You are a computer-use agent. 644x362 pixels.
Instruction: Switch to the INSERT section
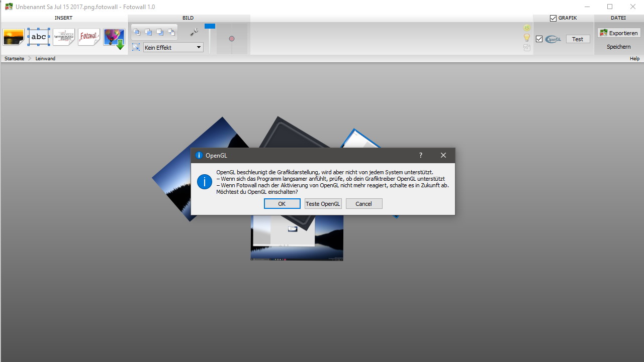pyautogui.click(x=64, y=18)
